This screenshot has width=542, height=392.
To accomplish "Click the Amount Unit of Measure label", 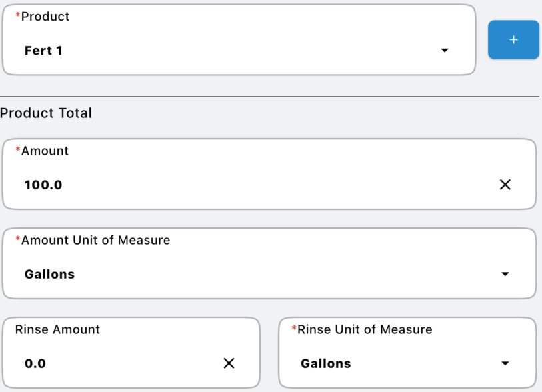I will (x=95, y=240).
